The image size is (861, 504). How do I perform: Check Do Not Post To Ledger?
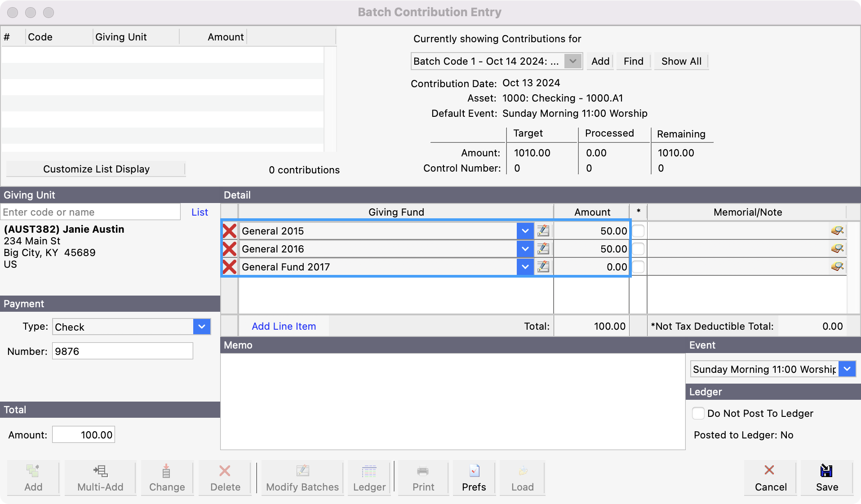click(x=698, y=413)
